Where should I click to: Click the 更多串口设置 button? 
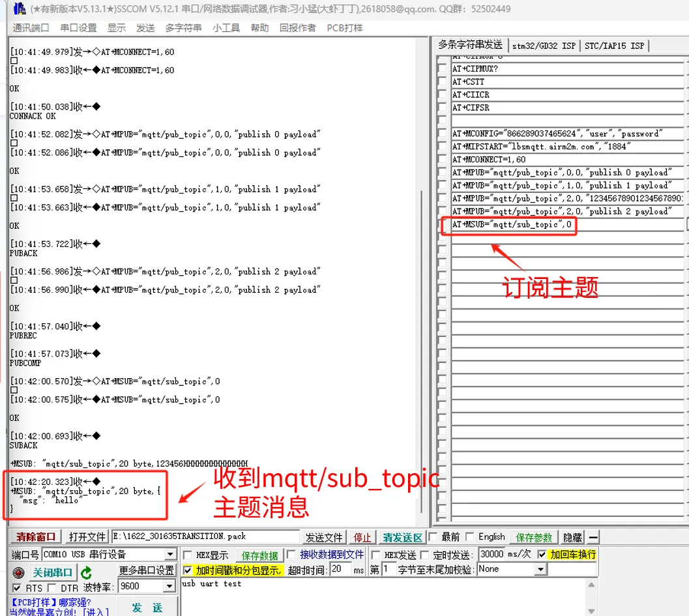click(x=147, y=570)
